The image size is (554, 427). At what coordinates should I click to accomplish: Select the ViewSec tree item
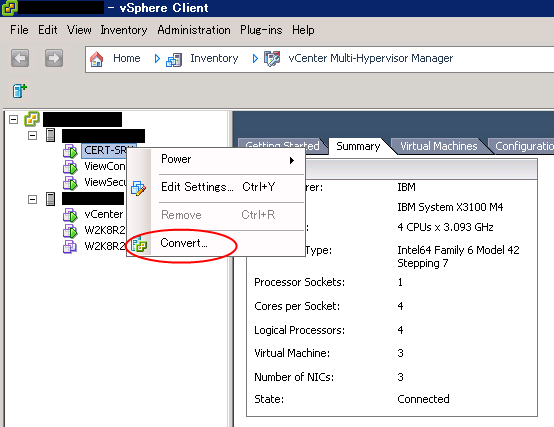coord(105,182)
